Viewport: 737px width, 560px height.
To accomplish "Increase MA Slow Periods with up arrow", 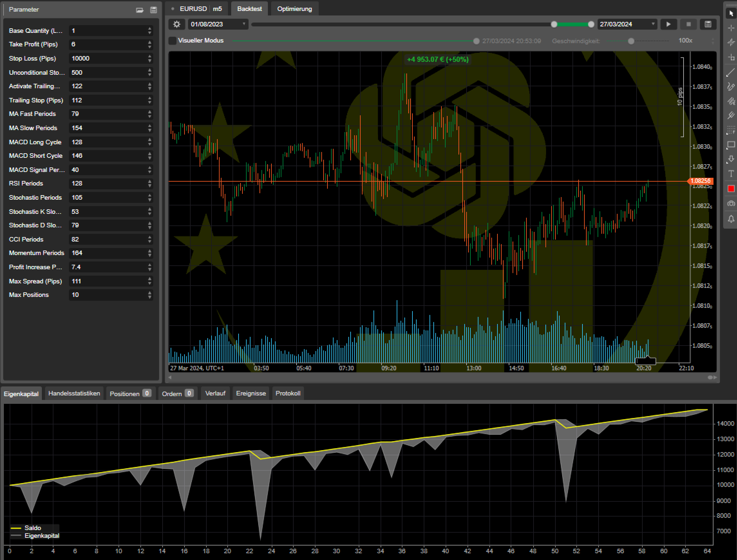I will point(150,126).
